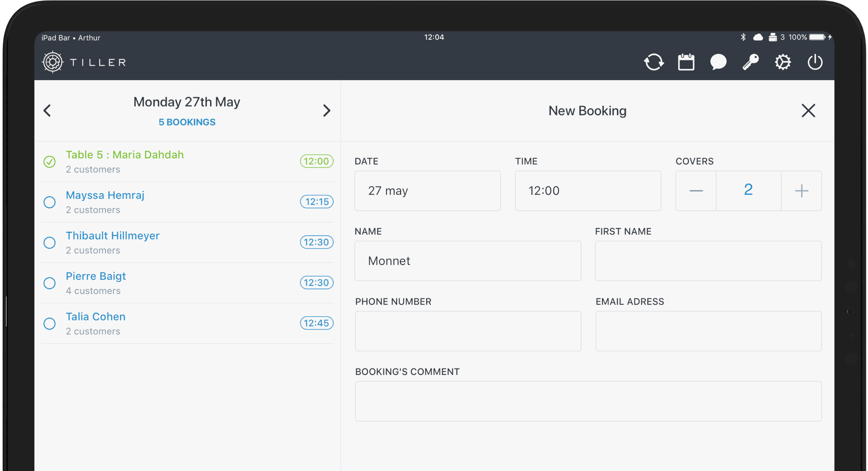Tap the power logout icon
This screenshot has width=868, height=471.
pyautogui.click(x=815, y=62)
